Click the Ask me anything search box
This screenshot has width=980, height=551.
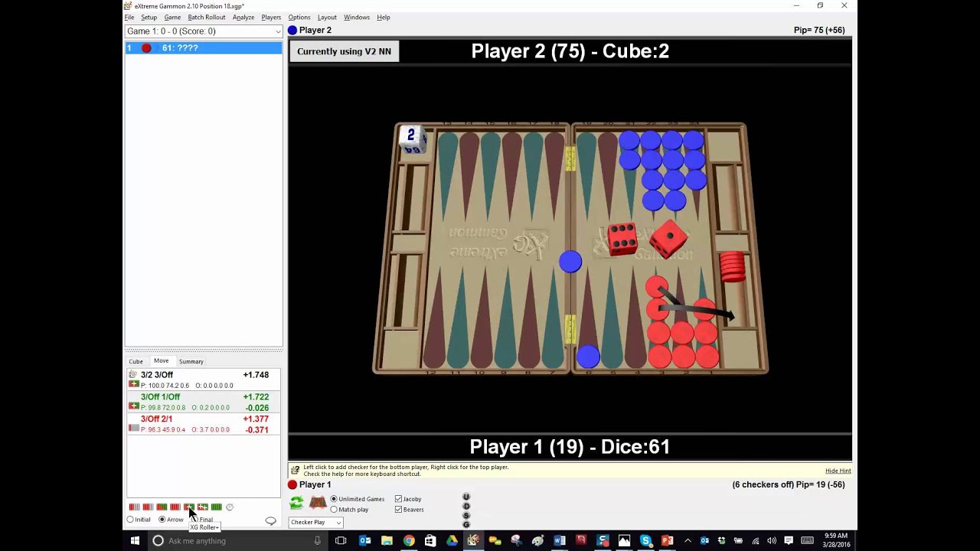coord(237,540)
